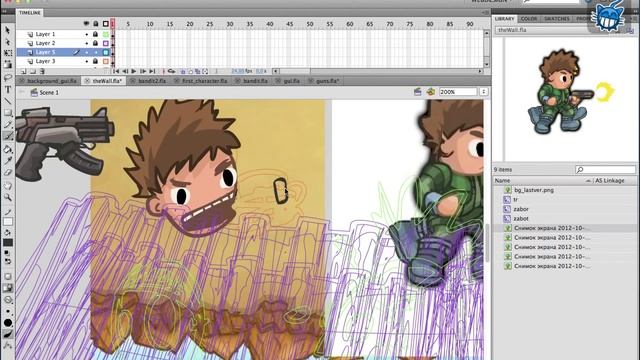This screenshot has width=640, height=360.
Task: Click the Edit Scene clapperboard icon
Action: point(417,92)
